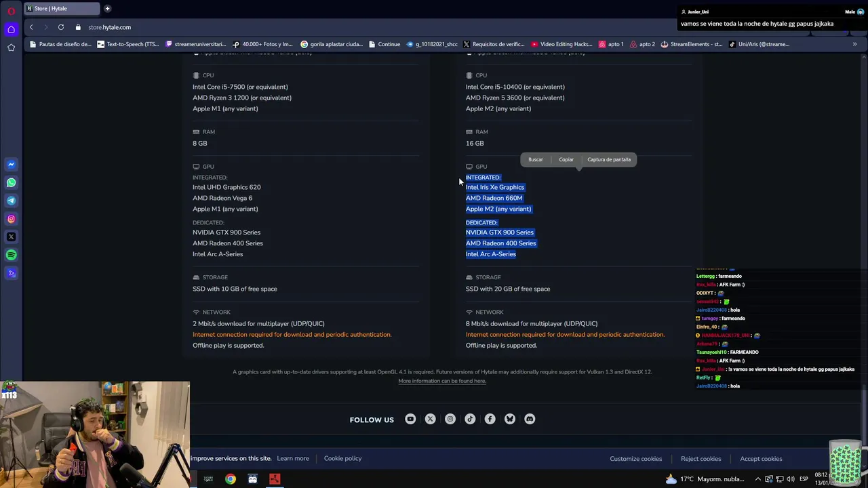
Task: Open the 'Video Editing Hacks...' bookmark
Action: tap(562, 44)
